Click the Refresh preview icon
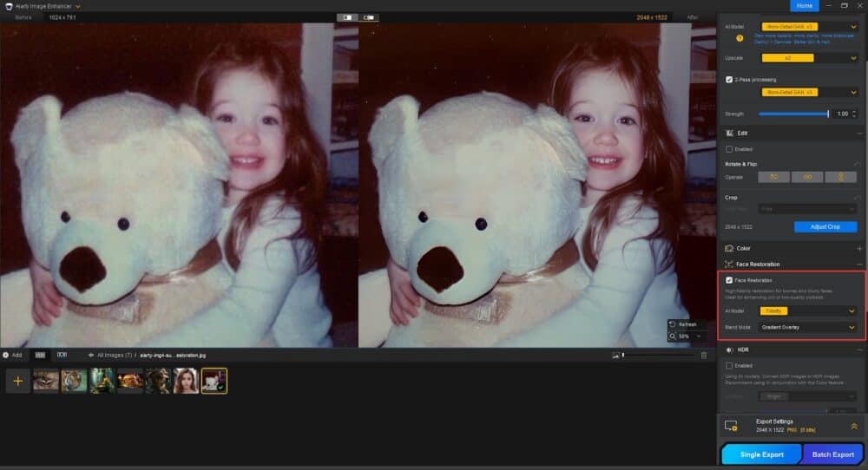 click(x=672, y=323)
